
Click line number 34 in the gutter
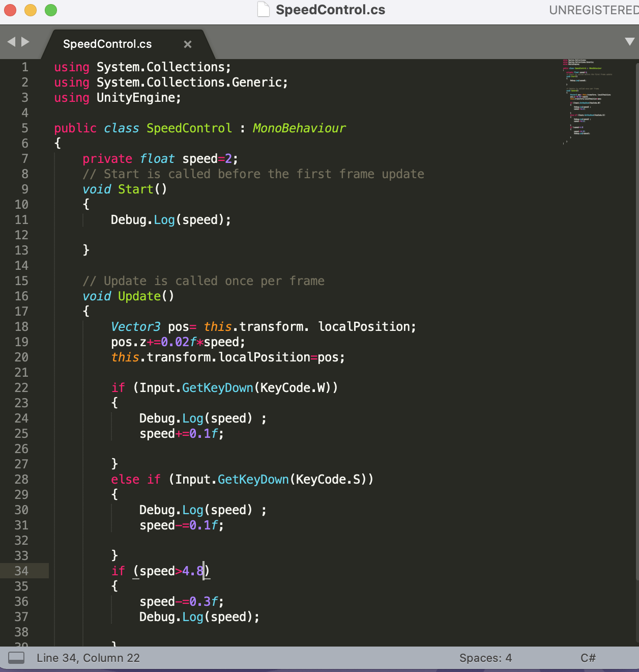pos(21,571)
